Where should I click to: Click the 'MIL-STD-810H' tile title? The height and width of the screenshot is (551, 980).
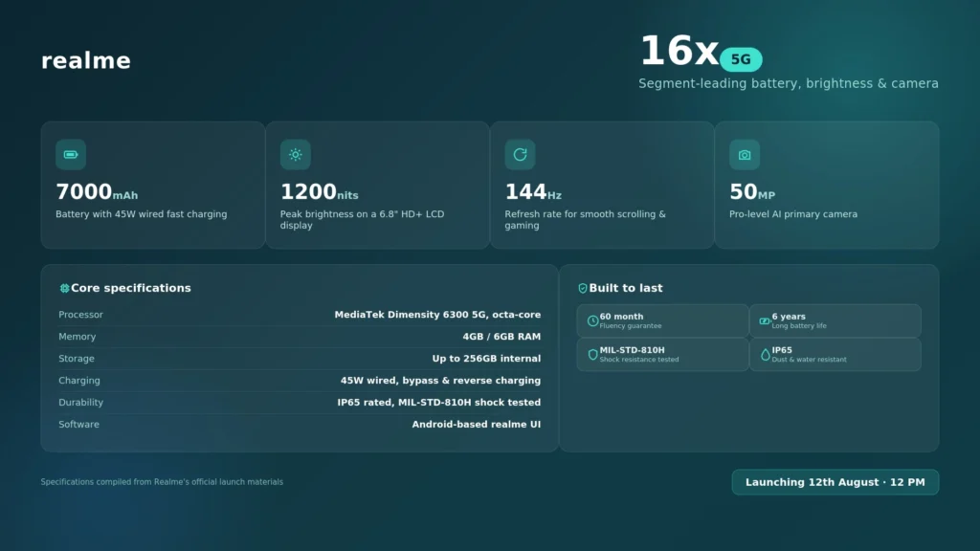632,350
